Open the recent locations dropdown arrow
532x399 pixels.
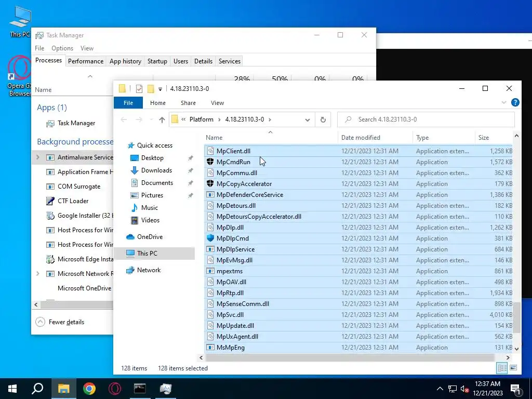tap(151, 119)
